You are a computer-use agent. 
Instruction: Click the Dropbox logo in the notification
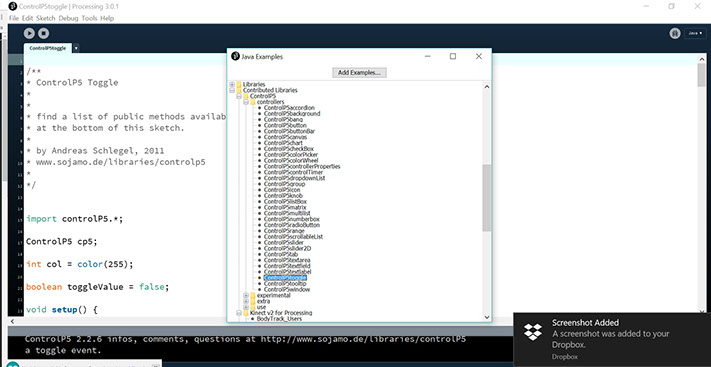click(x=533, y=333)
